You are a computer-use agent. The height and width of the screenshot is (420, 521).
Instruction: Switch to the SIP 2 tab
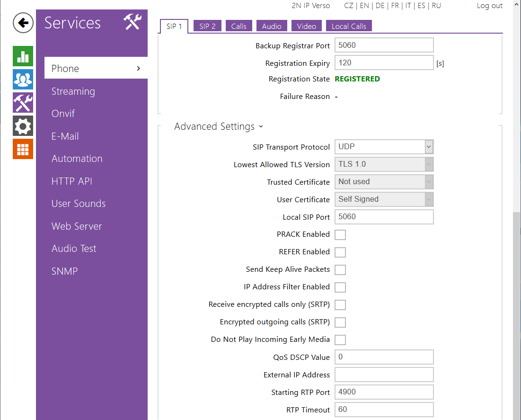pyautogui.click(x=207, y=27)
